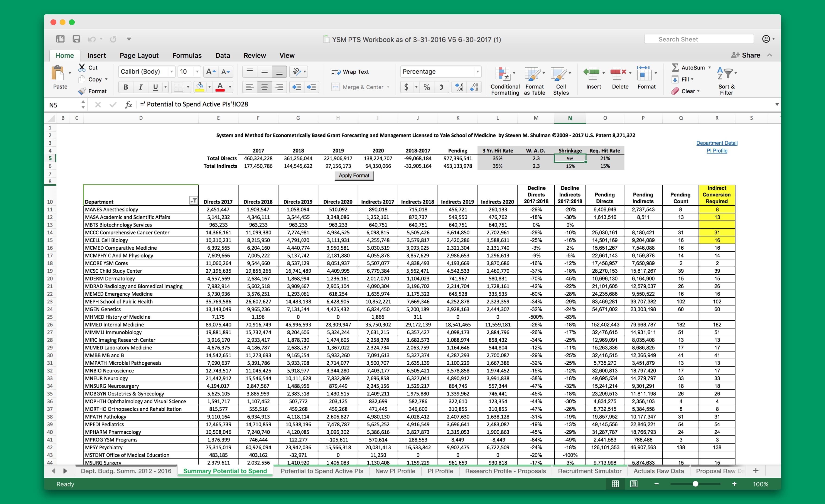Expand the Clear dropdown menu
Screen dimensions: 825x504
click(x=698, y=91)
